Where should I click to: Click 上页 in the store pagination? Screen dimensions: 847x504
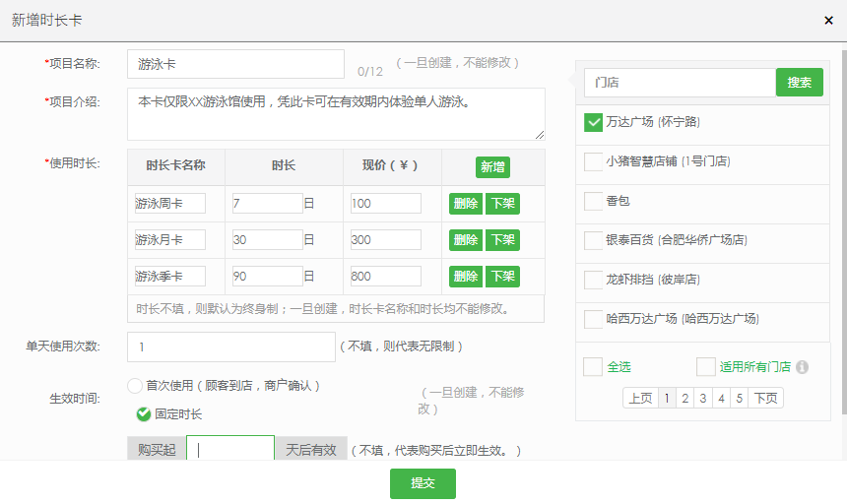coord(640,398)
